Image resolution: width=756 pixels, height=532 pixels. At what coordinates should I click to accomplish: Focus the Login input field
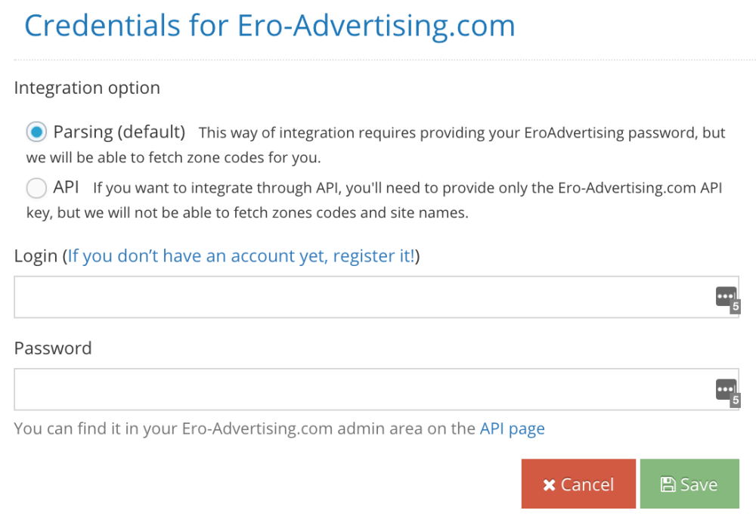tap(376, 297)
